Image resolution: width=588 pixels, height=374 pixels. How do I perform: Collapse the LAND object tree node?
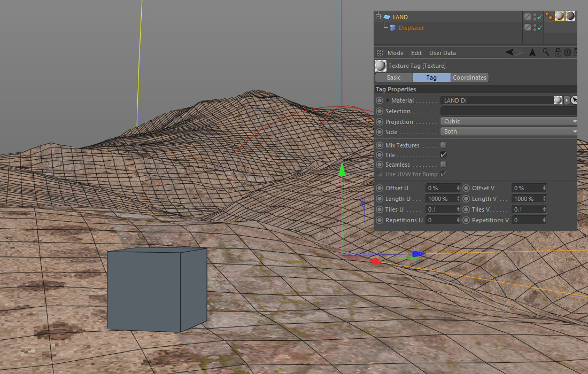[x=378, y=17]
